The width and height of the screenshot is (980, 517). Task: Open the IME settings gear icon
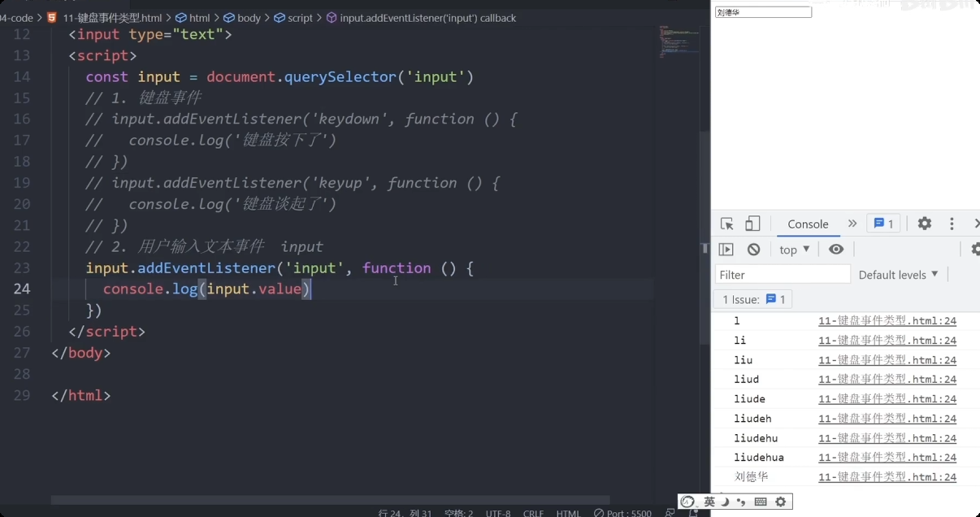[x=781, y=502]
